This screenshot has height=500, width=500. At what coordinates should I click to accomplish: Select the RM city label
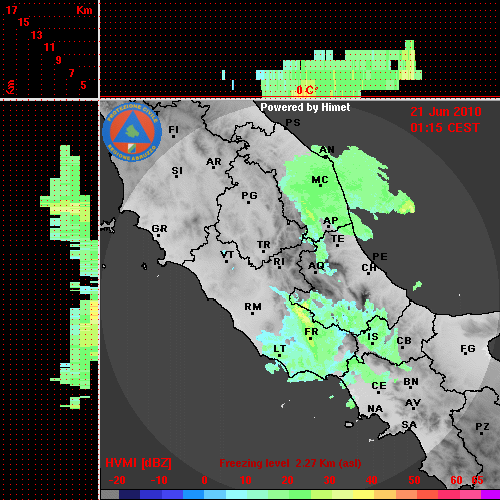(x=253, y=307)
